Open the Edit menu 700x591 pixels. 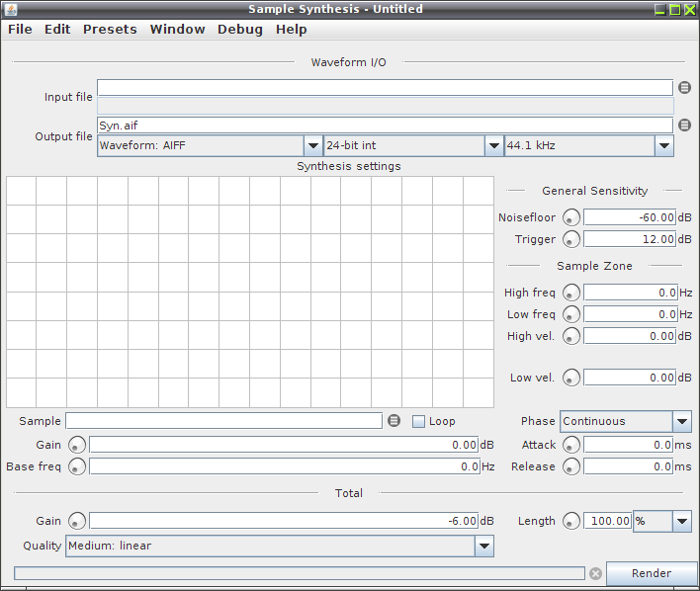tap(57, 30)
